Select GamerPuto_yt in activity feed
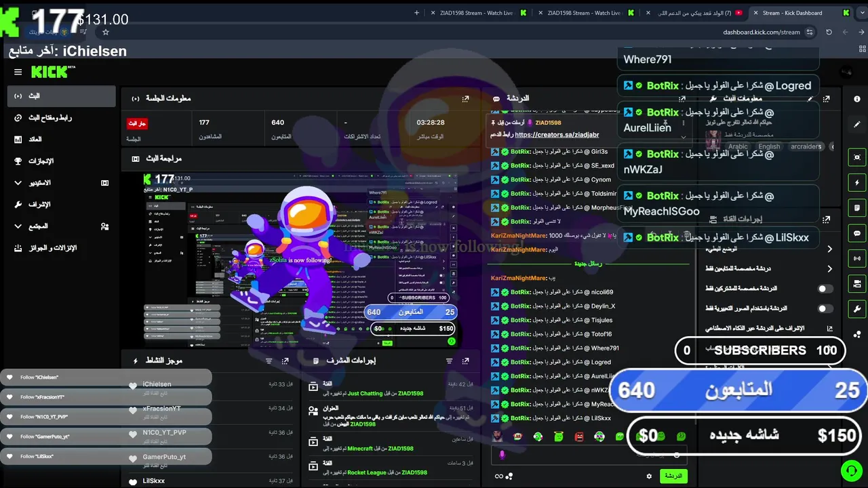Screen dimensions: 868x488 [164, 457]
